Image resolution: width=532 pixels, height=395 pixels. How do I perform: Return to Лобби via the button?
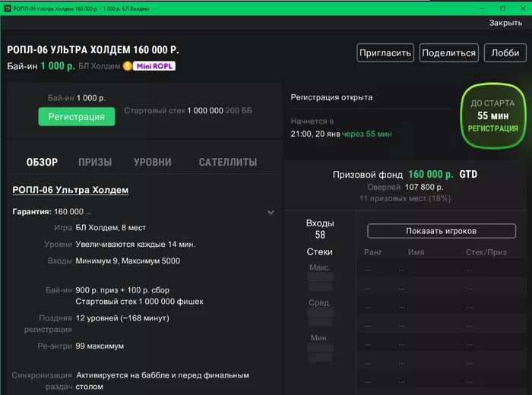pyautogui.click(x=505, y=52)
